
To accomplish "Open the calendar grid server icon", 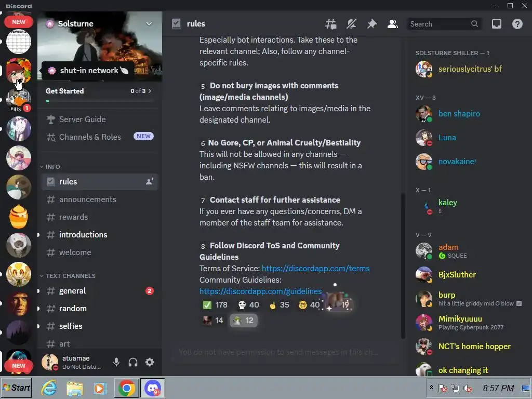I will tap(19, 42).
